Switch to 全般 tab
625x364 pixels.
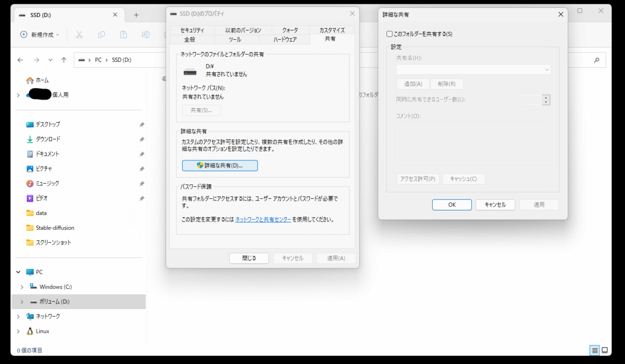click(x=190, y=39)
